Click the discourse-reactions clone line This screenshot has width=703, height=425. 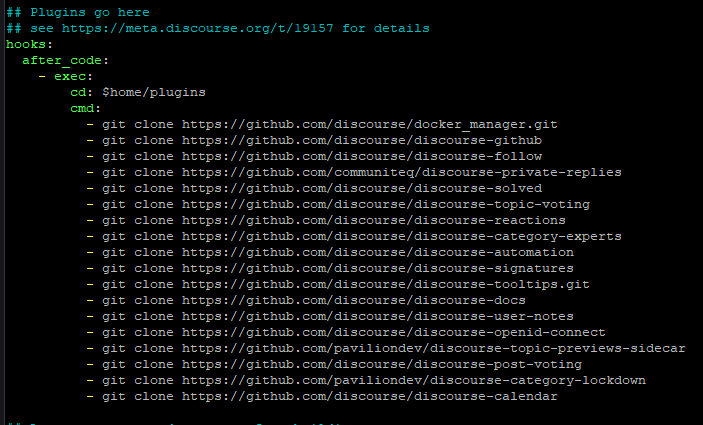[326, 220]
